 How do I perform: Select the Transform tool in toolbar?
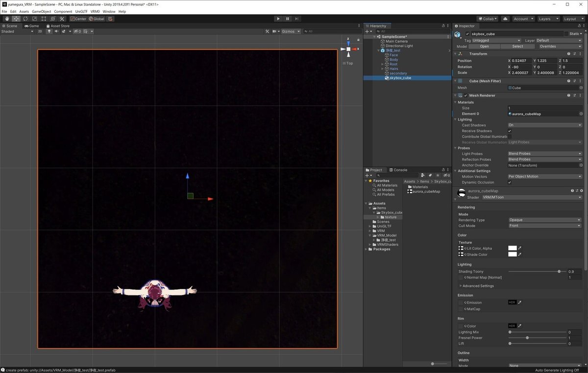(x=53, y=19)
